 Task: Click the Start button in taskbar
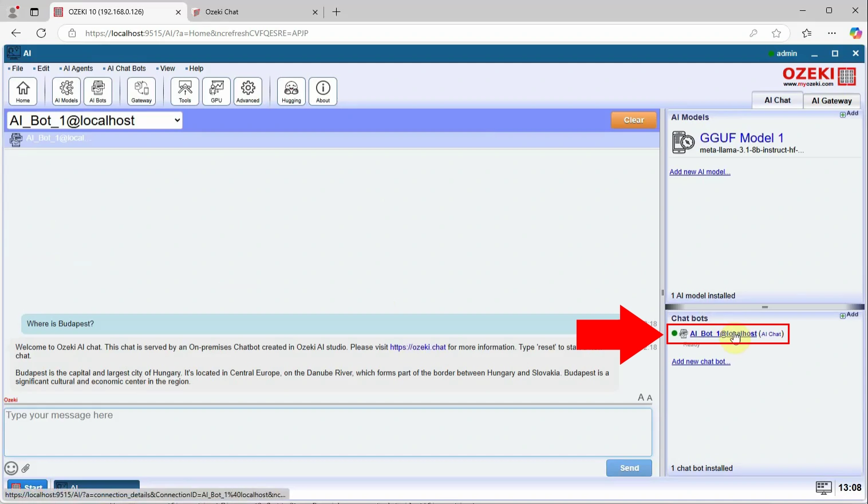(x=27, y=486)
